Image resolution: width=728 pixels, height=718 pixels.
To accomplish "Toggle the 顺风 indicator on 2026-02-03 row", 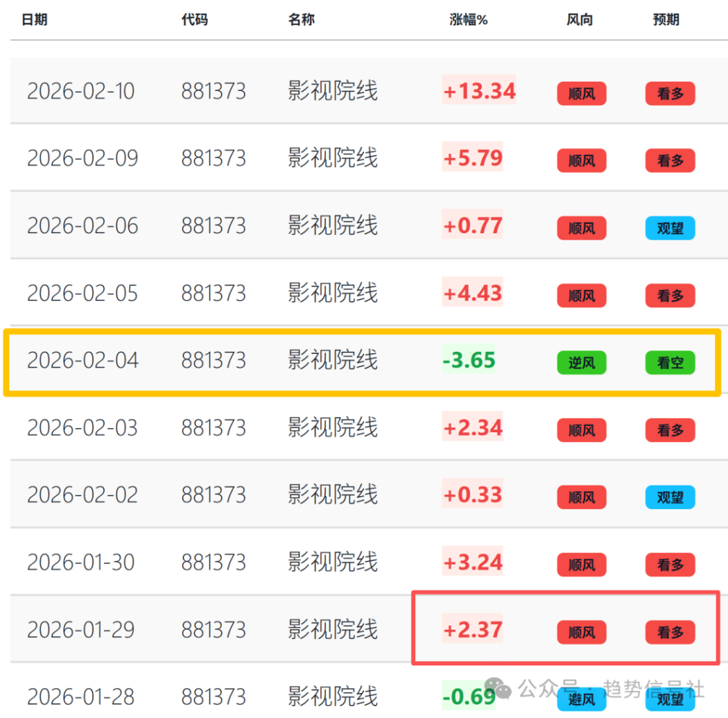I will coord(582,430).
